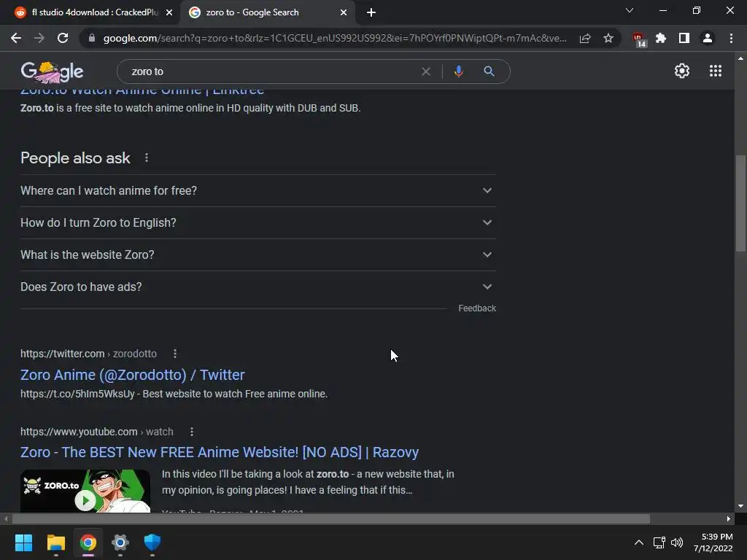Open options for youtube.com result
Viewport: 747px width, 560px height.
(192, 432)
